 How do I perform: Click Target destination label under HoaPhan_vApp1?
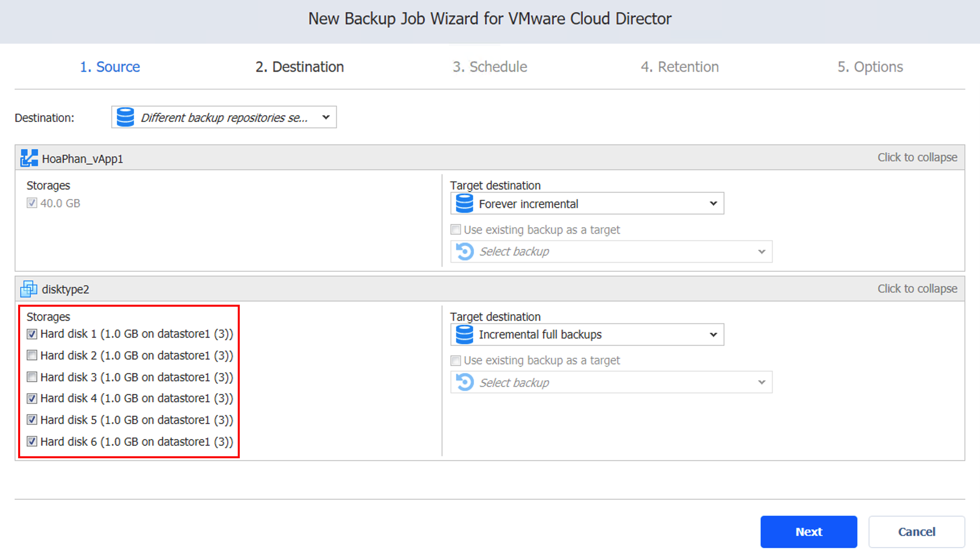[x=495, y=185]
